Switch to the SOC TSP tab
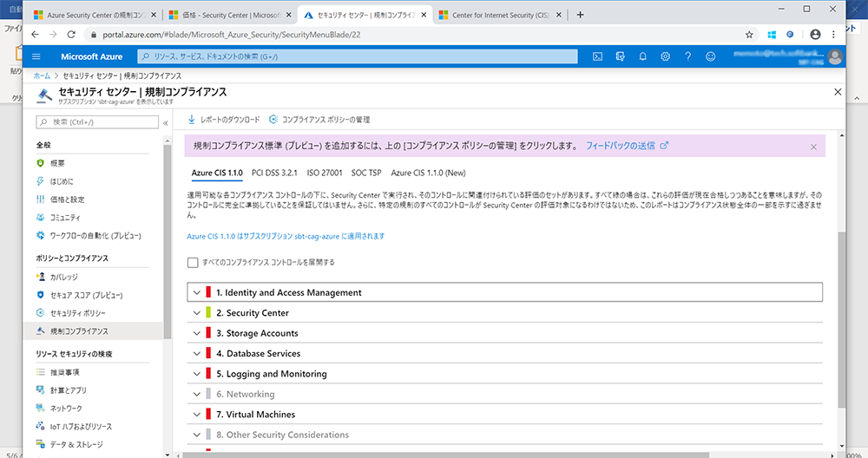868x458 pixels. point(366,173)
